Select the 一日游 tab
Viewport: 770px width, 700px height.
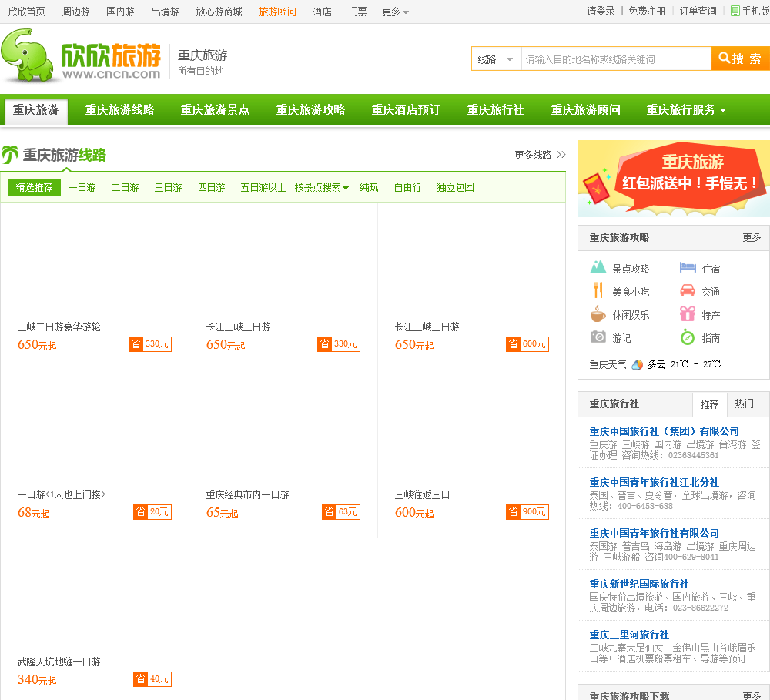pos(82,188)
